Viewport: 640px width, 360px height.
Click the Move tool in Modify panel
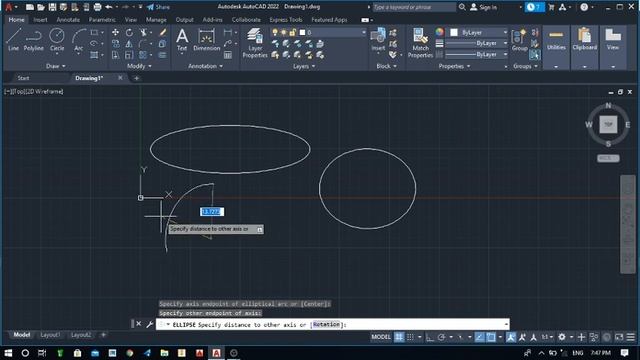tap(116, 32)
